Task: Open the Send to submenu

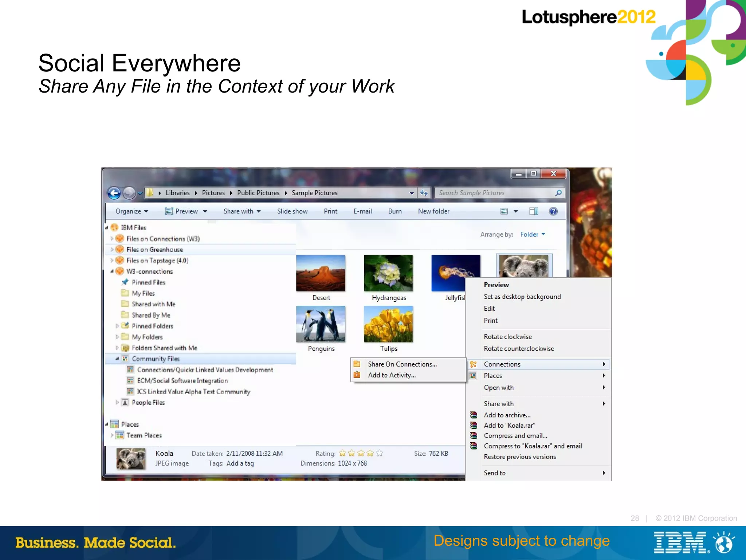Action: click(538, 473)
